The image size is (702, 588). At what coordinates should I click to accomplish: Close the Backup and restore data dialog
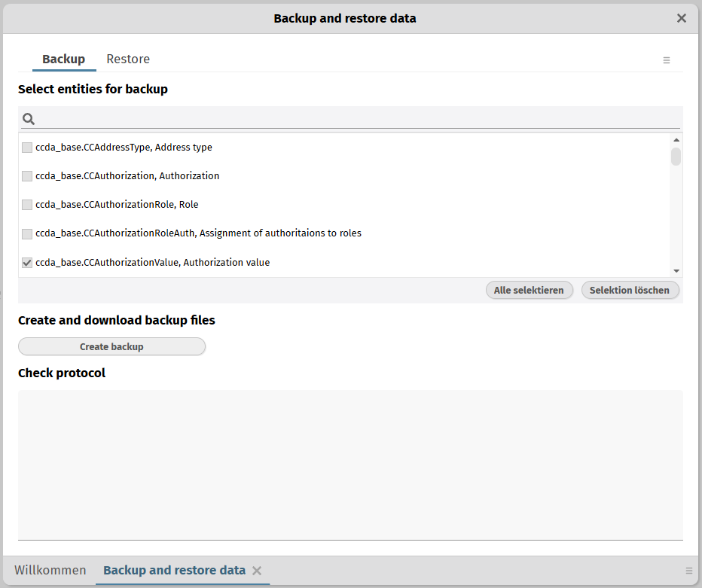coord(681,18)
